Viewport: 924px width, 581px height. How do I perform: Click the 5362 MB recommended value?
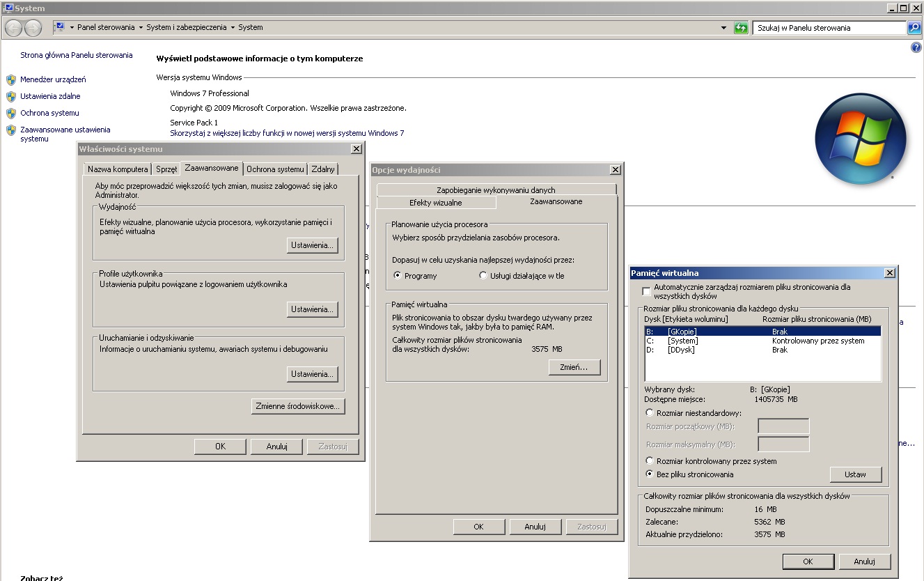click(x=769, y=522)
